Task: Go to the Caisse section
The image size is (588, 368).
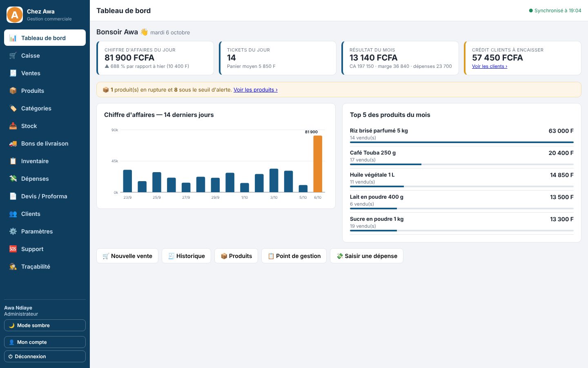Action: pyautogui.click(x=45, y=56)
